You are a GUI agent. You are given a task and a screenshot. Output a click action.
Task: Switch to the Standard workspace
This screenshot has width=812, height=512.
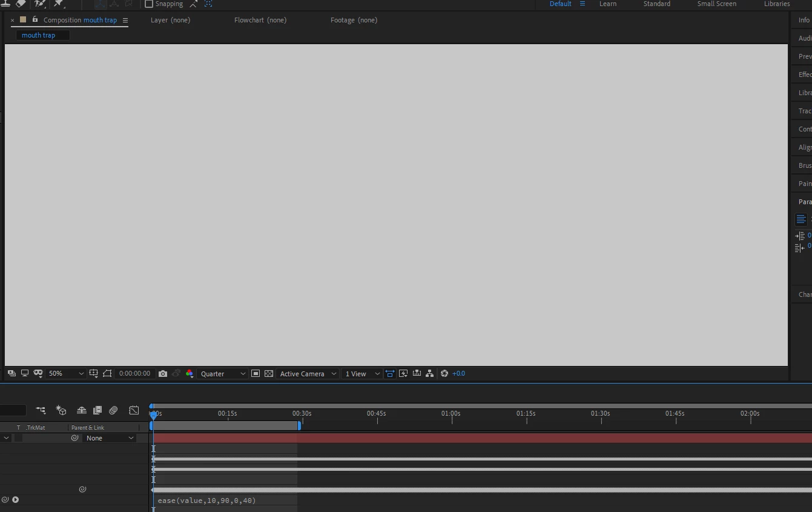[657, 4]
